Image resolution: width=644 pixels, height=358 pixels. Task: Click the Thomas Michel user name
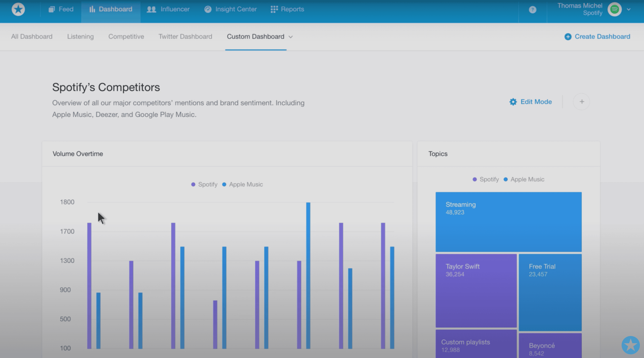click(x=580, y=5)
